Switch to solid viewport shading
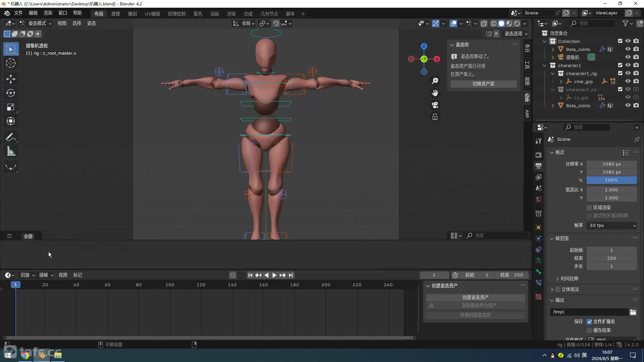This screenshot has height=362, width=644. (501, 23)
